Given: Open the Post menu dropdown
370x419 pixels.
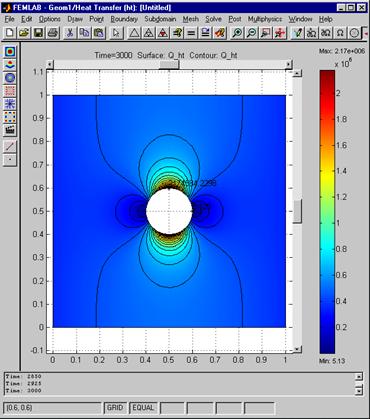Looking at the screenshot, I should [x=234, y=19].
